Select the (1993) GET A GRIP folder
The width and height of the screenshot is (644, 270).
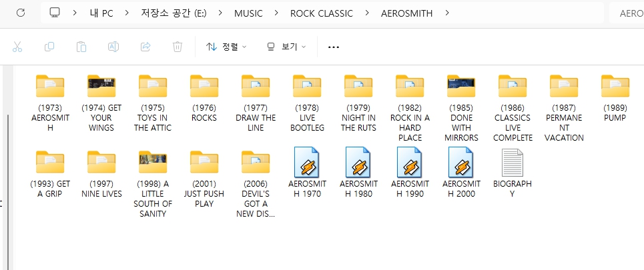[x=50, y=174]
